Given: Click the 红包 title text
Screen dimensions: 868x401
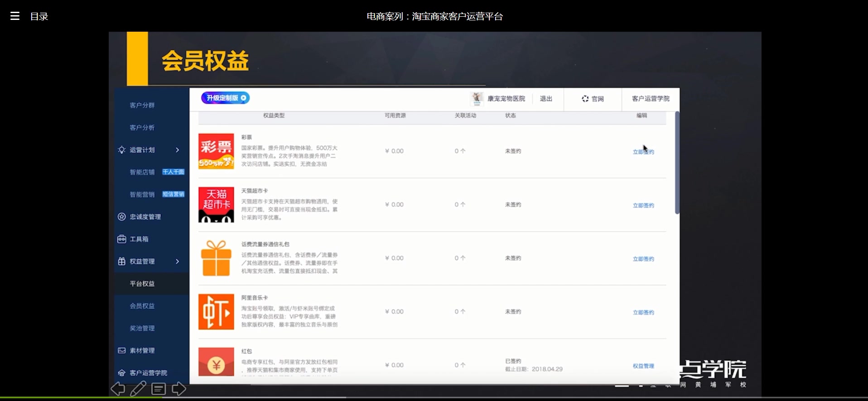Looking at the screenshot, I should (246, 351).
